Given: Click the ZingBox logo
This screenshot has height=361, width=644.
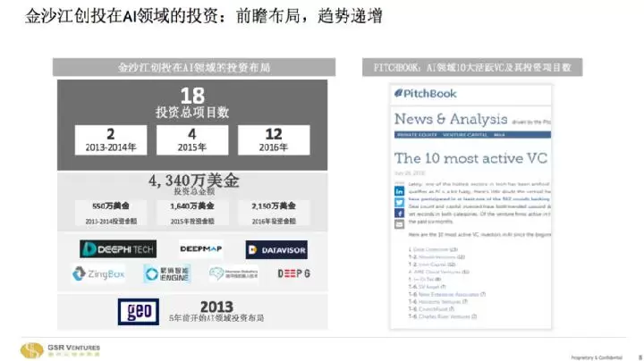Looking at the screenshot, I should [x=102, y=274].
